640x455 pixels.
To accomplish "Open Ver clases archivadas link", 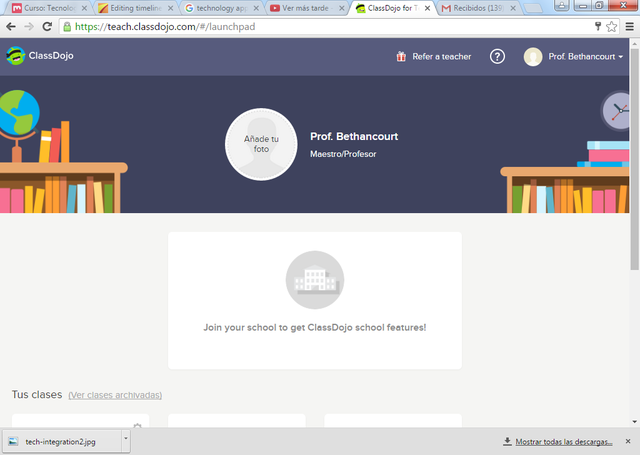I will (115, 395).
